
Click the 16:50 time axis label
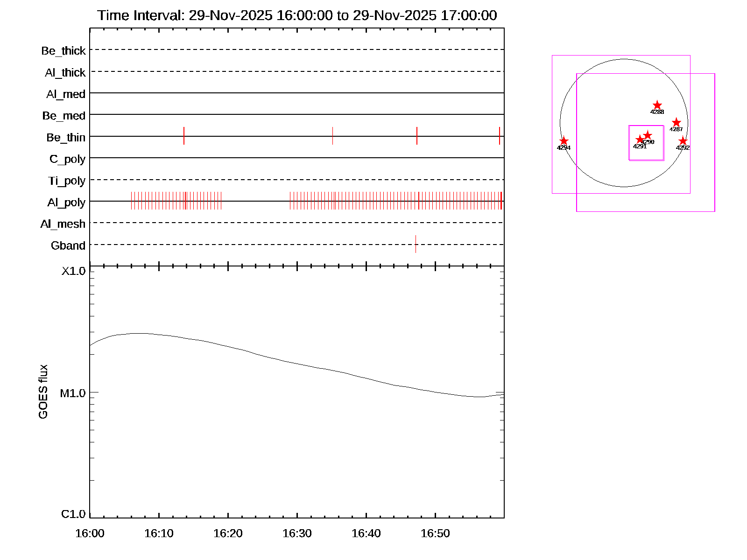435,533
